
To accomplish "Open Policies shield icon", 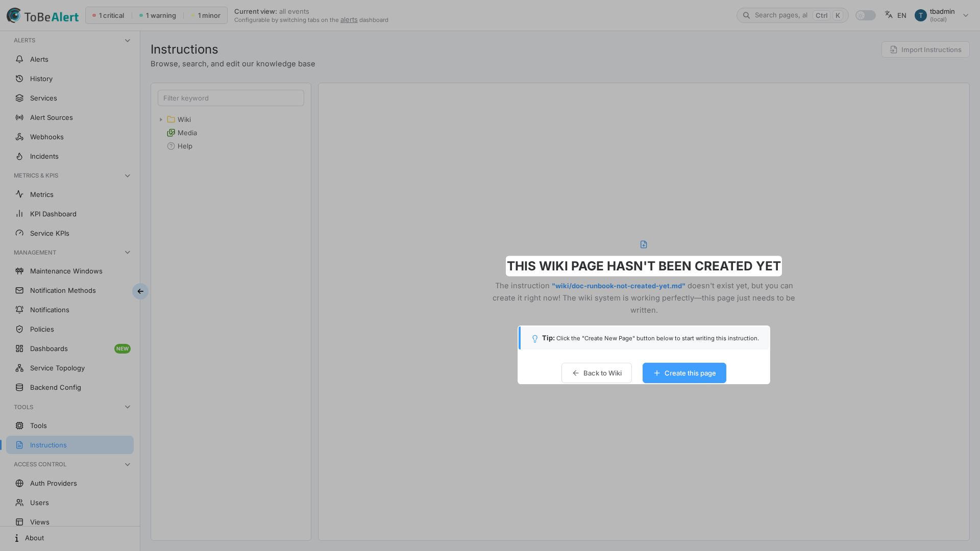I will pyautogui.click(x=19, y=329).
